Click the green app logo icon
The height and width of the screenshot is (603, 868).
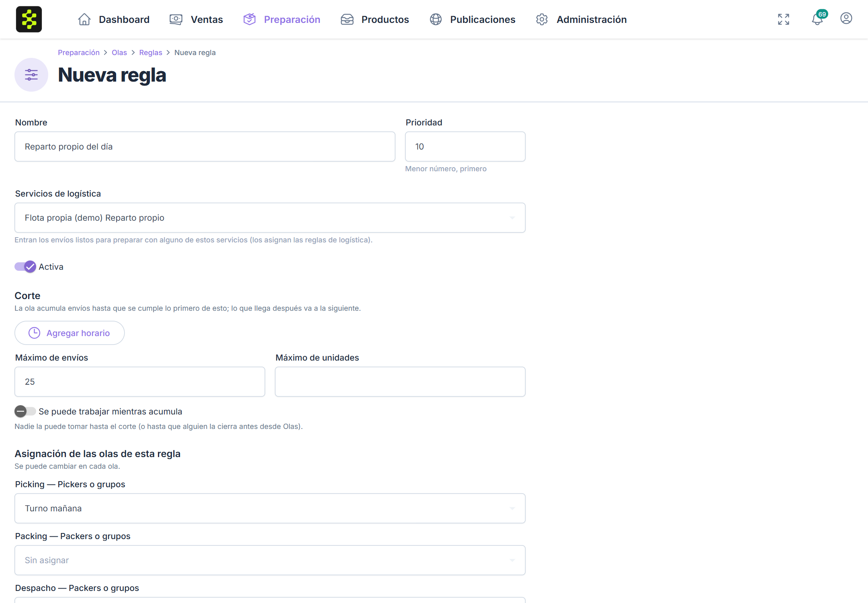pyautogui.click(x=29, y=19)
